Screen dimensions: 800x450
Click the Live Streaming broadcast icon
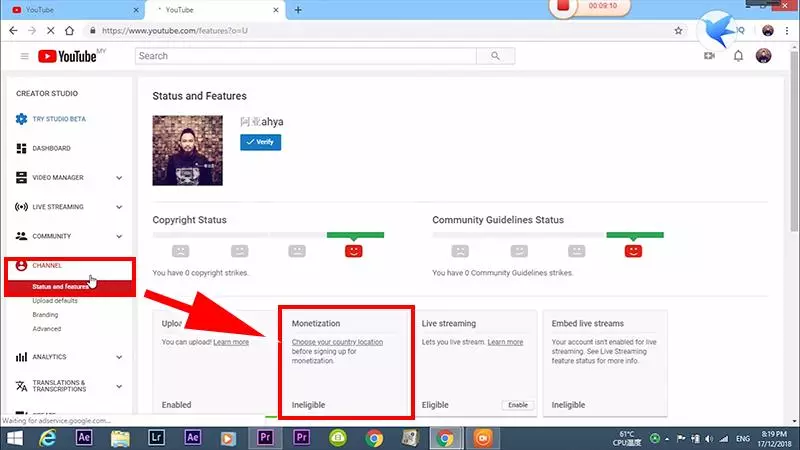pyautogui.click(x=21, y=207)
